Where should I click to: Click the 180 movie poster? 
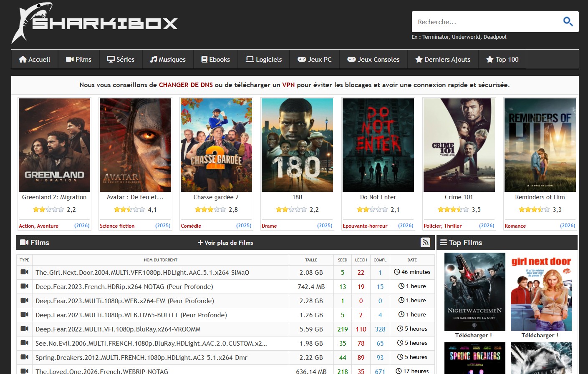(x=297, y=145)
